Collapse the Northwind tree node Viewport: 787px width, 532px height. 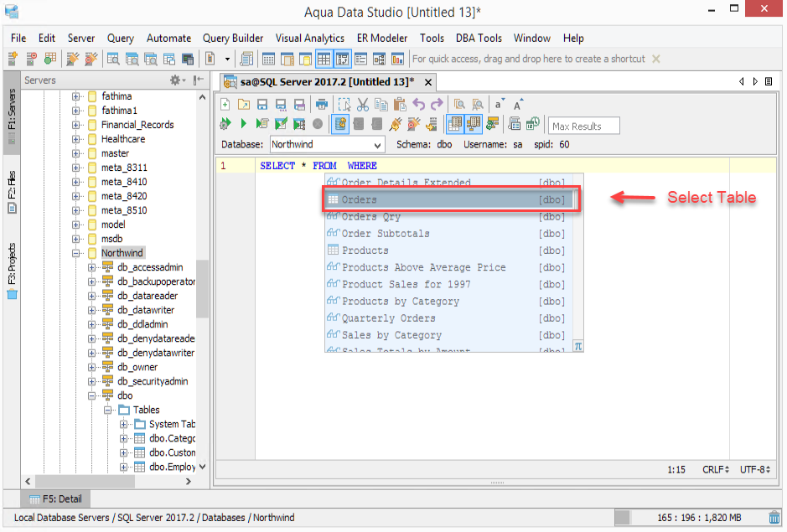75,253
